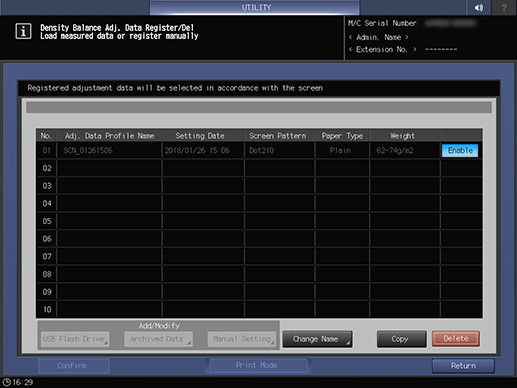Screen dimensions: 517x388
Task: Click the Add/Modify group label
Action: (159, 326)
